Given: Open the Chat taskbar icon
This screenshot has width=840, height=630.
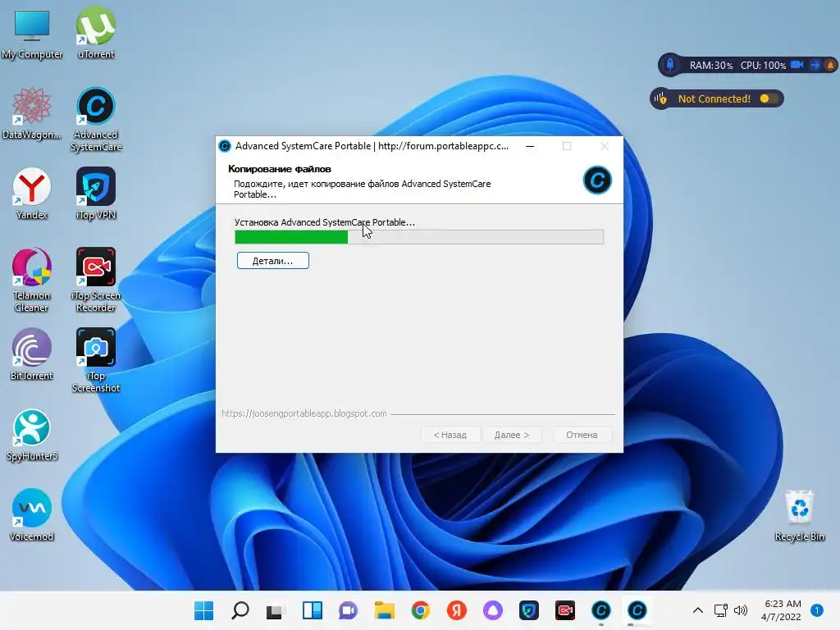Looking at the screenshot, I should tap(348, 610).
